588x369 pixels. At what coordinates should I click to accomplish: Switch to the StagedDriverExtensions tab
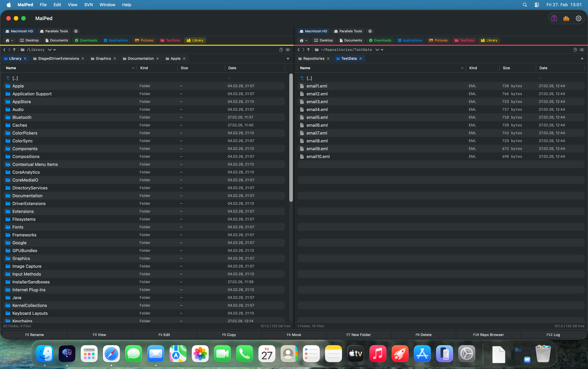[58, 59]
